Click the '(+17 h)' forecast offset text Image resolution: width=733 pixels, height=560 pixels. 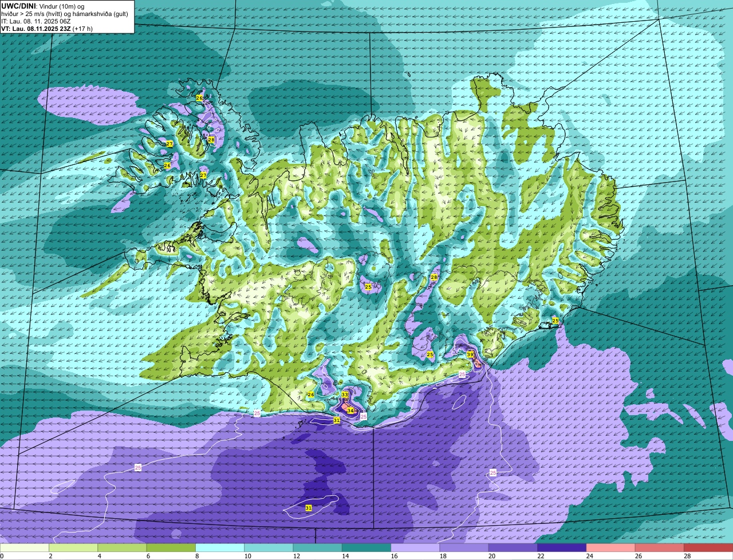(83, 29)
